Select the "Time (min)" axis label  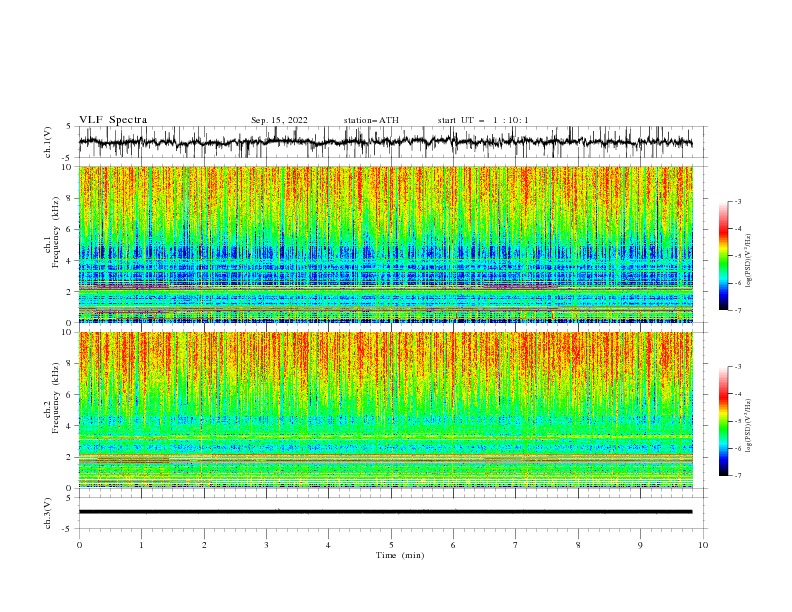(x=400, y=555)
